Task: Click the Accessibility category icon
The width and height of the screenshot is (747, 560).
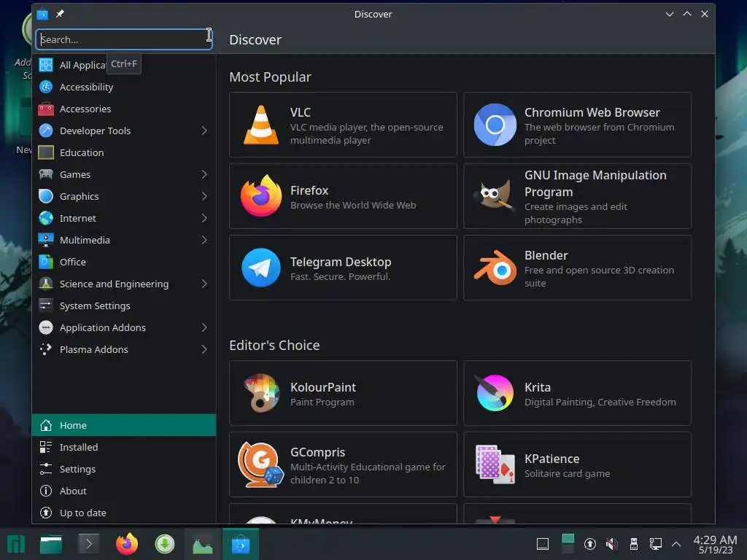Action: pyautogui.click(x=46, y=87)
